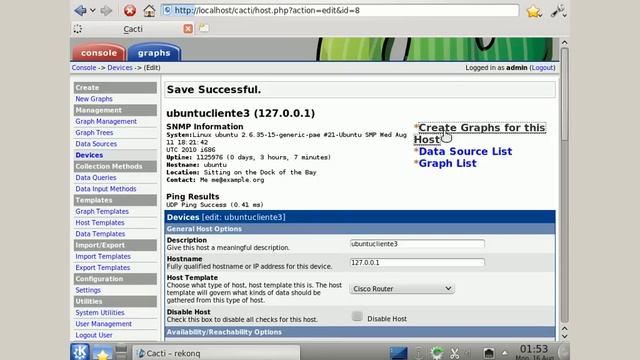Click the star activities icon in taskbar
This screenshot has height=360, width=640.
click(x=102, y=353)
